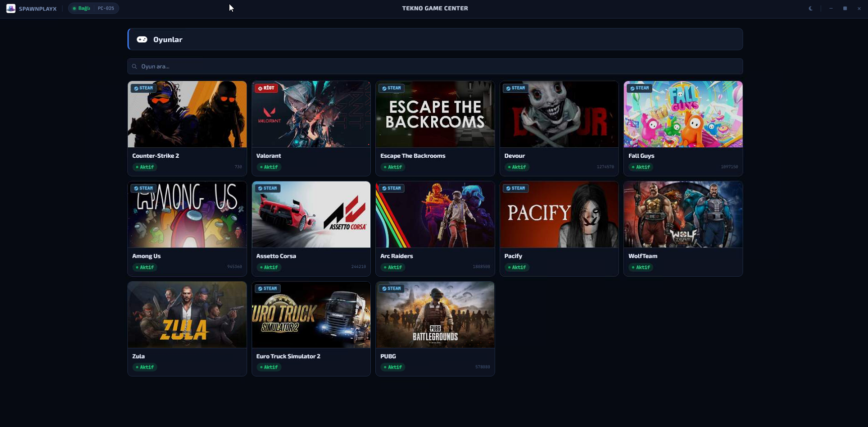Select the Fall Guys cover art

click(683, 114)
